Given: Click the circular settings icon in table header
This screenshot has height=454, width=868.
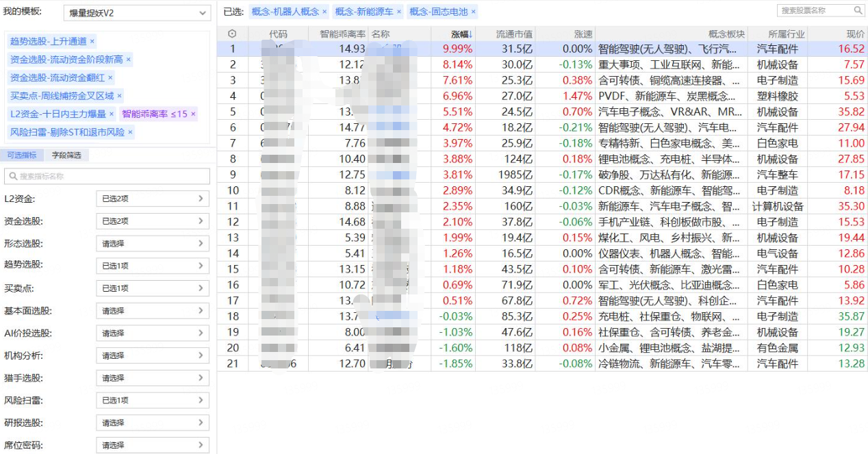Looking at the screenshot, I should tap(232, 34).
